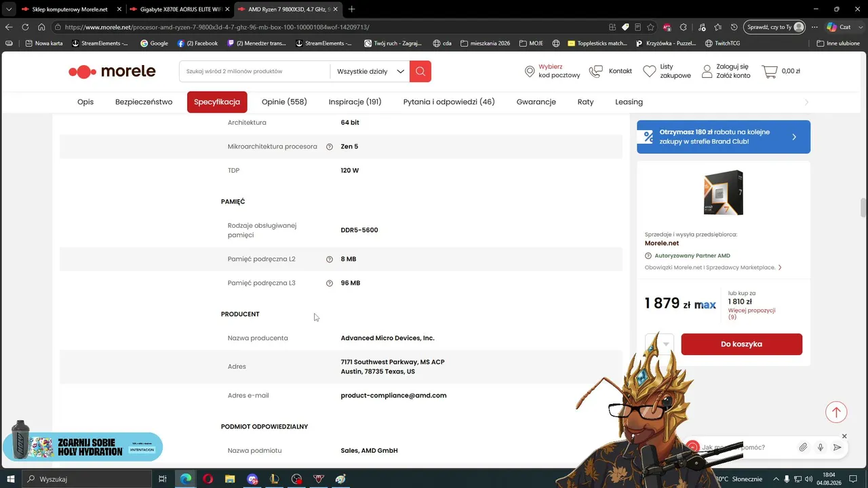
Task: Click the Zaloguj się link
Action: pyautogui.click(x=732, y=66)
